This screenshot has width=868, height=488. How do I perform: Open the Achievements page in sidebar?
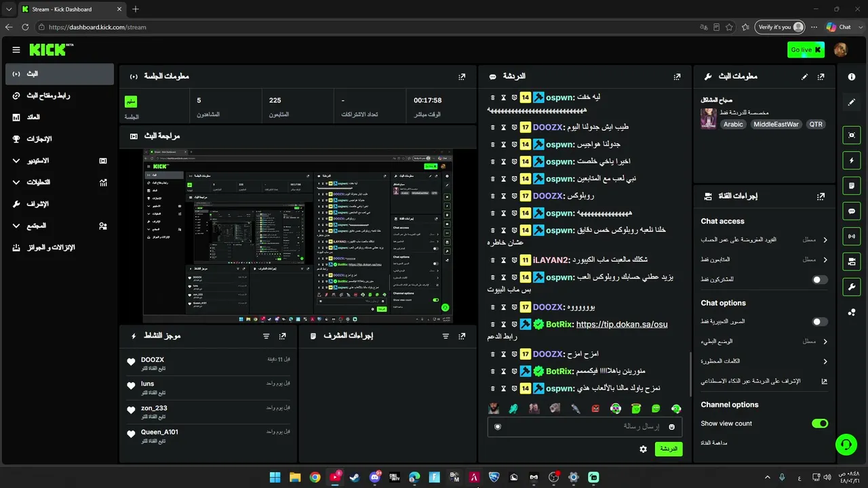[60, 139]
